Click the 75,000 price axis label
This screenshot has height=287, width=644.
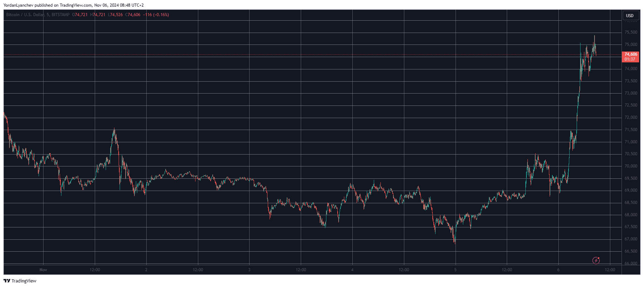point(631,45)
